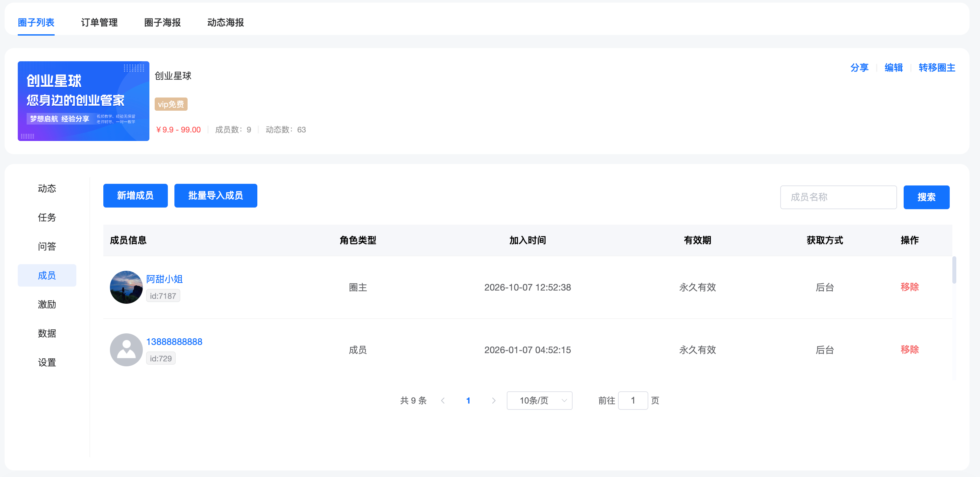Select 任务 in the sidebar
The image size is (980, 477).
tap(47, 217)
